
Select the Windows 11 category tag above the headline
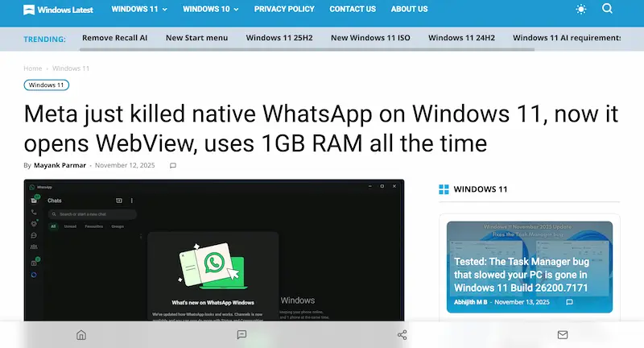tap(47, 85)
